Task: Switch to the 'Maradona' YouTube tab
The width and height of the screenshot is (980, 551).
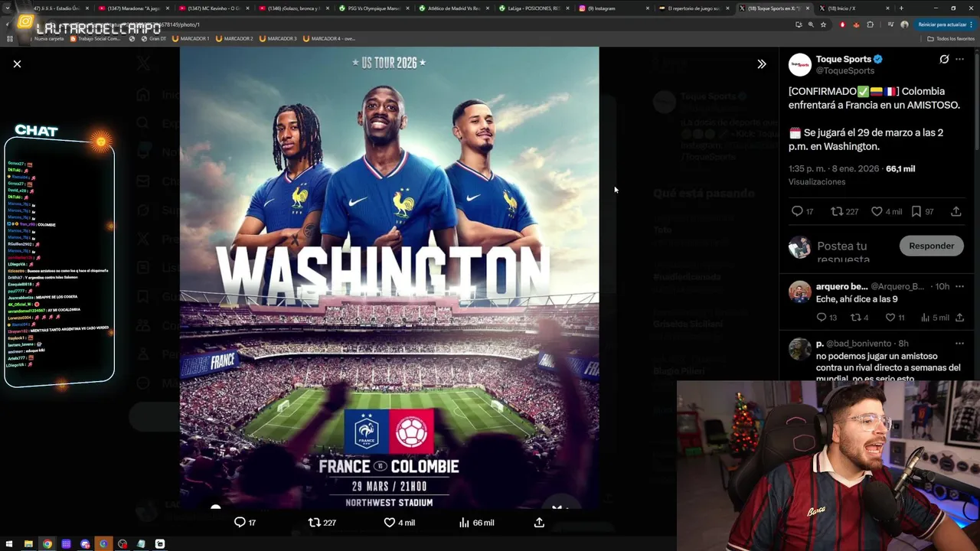Action: (135, 8)
